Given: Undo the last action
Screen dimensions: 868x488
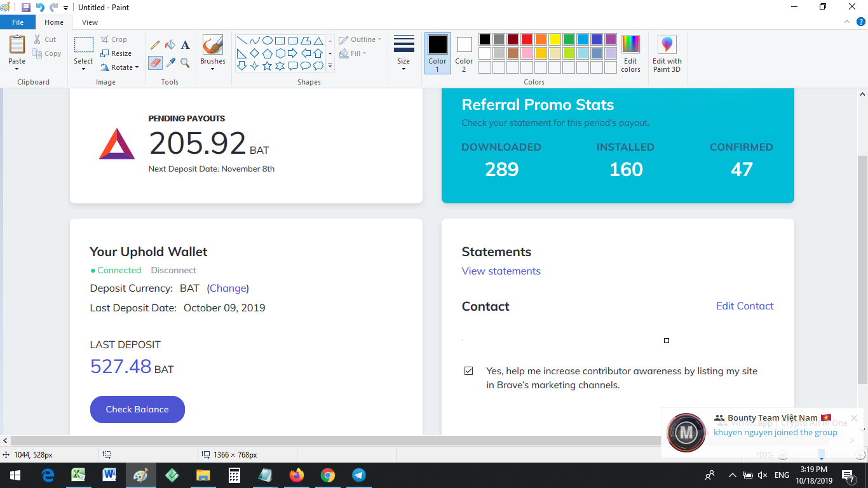Looking at the screenshot, I should click(x=40, y=8).
